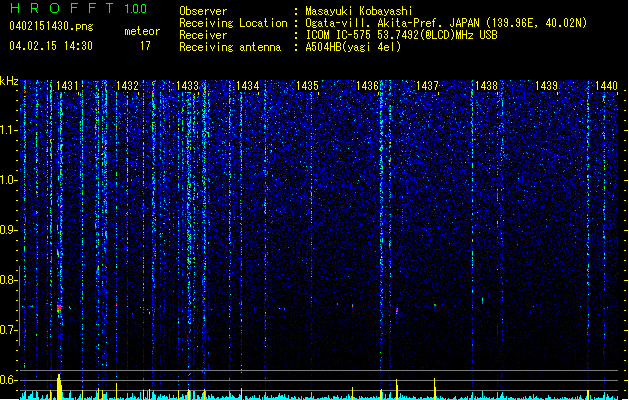Click the receiver text ICOM IC-575 53.7492

[401, 35]
